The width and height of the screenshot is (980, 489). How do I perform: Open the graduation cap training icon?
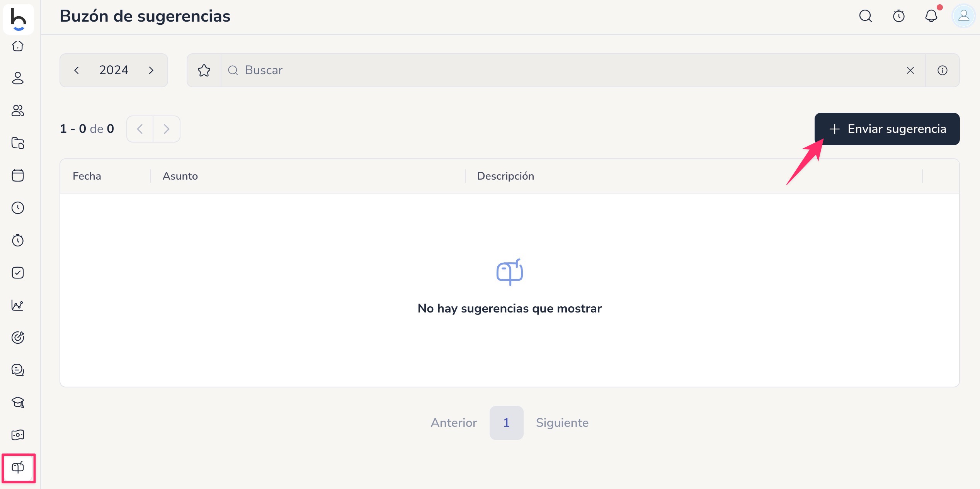pos(18,402)
